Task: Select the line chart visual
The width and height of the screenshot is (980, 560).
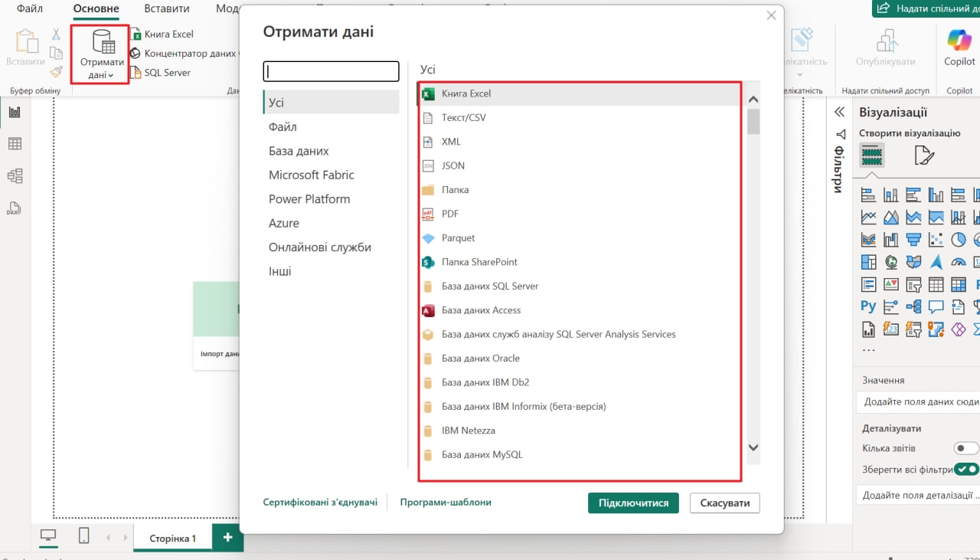Action: coord(868,218)
